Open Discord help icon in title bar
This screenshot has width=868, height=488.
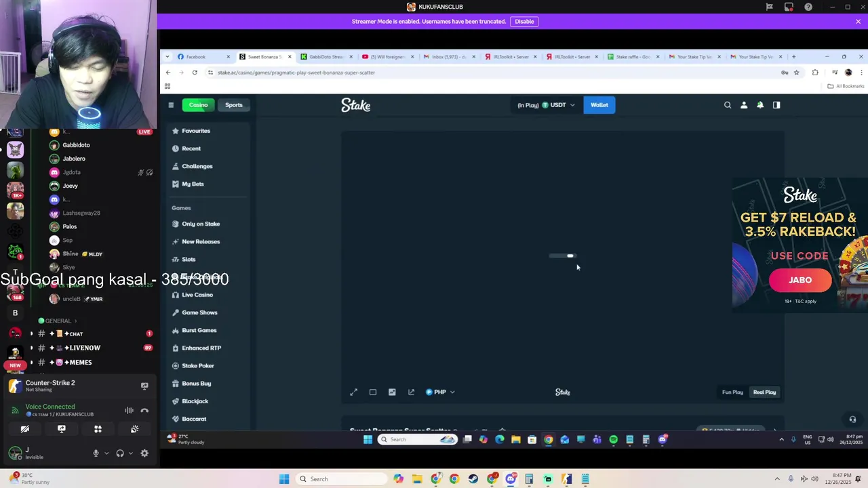click(x=808, y=7)
